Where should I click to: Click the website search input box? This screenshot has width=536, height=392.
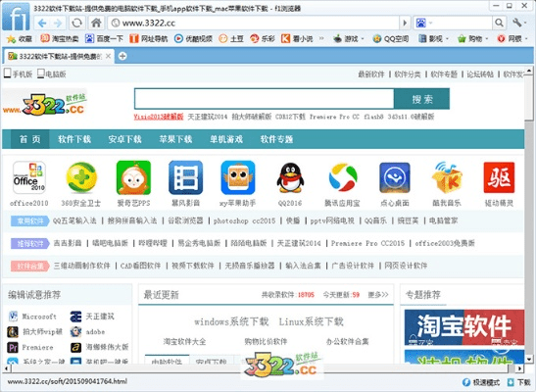[x=264, y=99]
